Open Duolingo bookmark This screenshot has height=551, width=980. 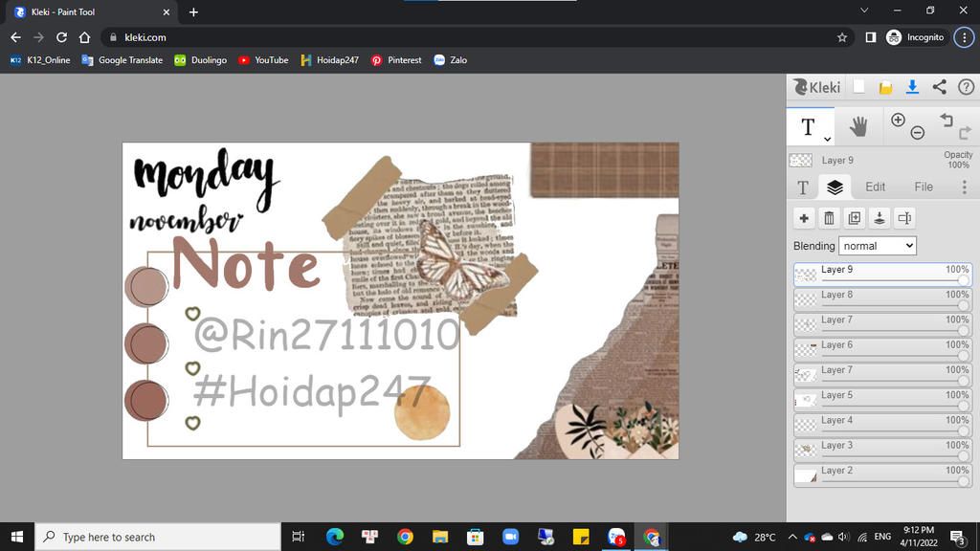pyautogui.click(x=201, y=60)
